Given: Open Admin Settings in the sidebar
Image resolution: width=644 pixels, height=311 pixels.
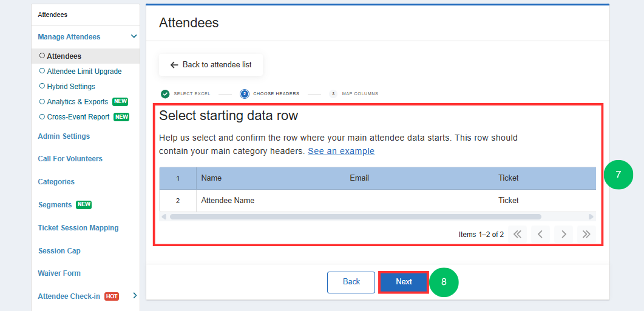Looking at the screenshot, I should pos(64,136).
